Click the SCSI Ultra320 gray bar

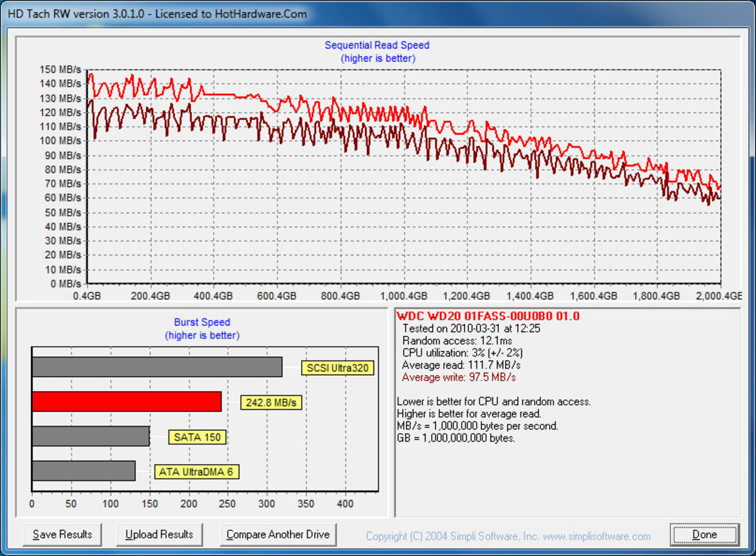[x=157, y=367]
